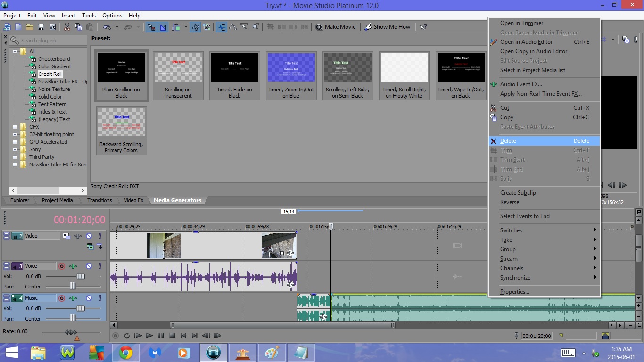Choose Properties... from the context menu

[544, 292]
